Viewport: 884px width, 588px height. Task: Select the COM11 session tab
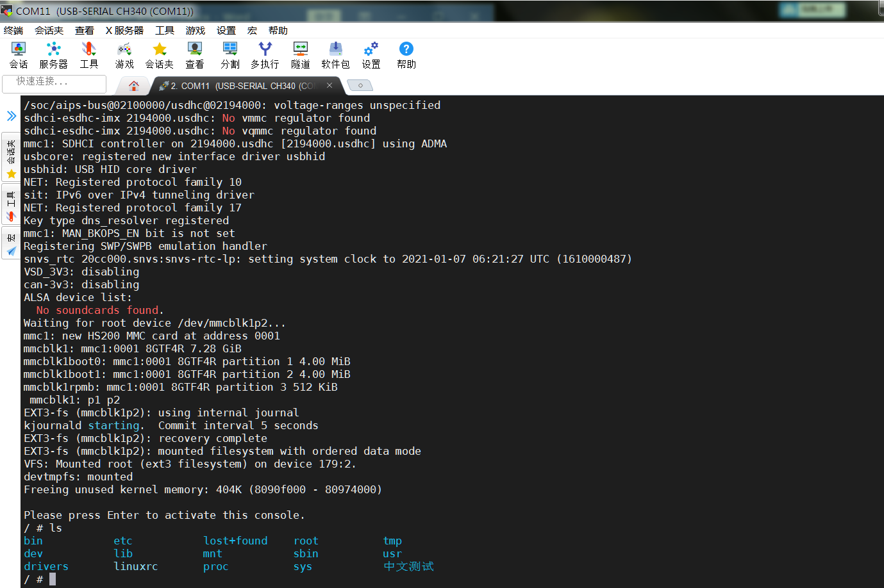tap(237, 85)
